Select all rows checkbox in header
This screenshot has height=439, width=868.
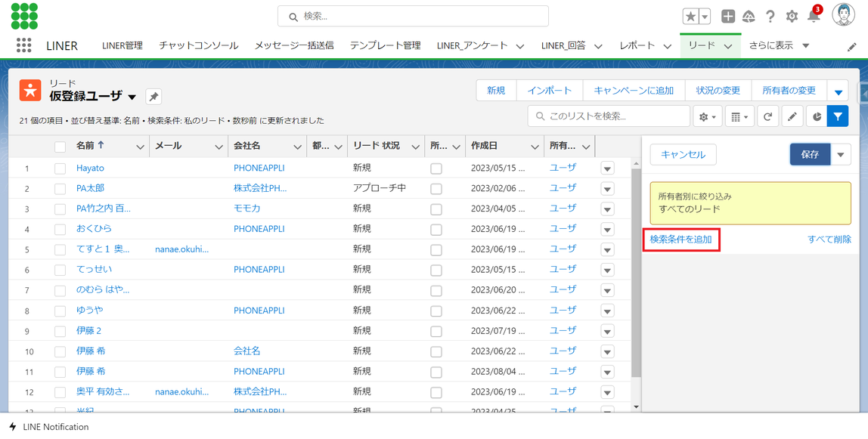pyautogui.click(x=60, y=147)
